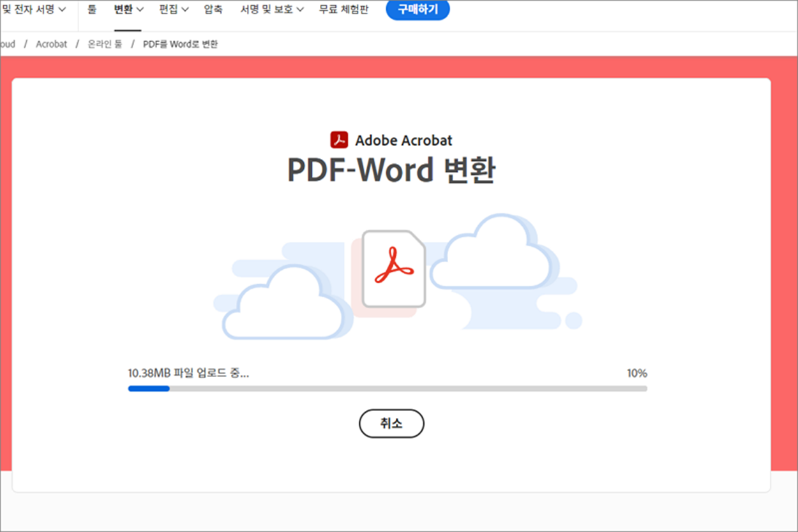Go to 무료 체험판
The image size is (798, 532).
coord(343,10)
